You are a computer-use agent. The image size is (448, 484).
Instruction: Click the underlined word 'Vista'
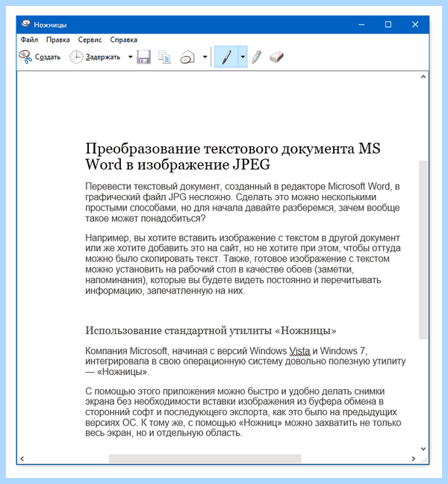[x=299, y=351]
